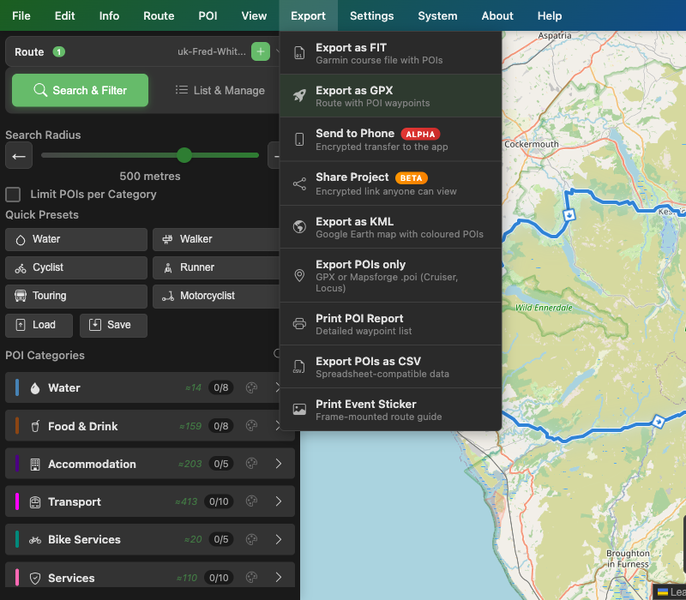Switch to List & Manage tab
Screen dimensions: 686x600
point(220,90)
